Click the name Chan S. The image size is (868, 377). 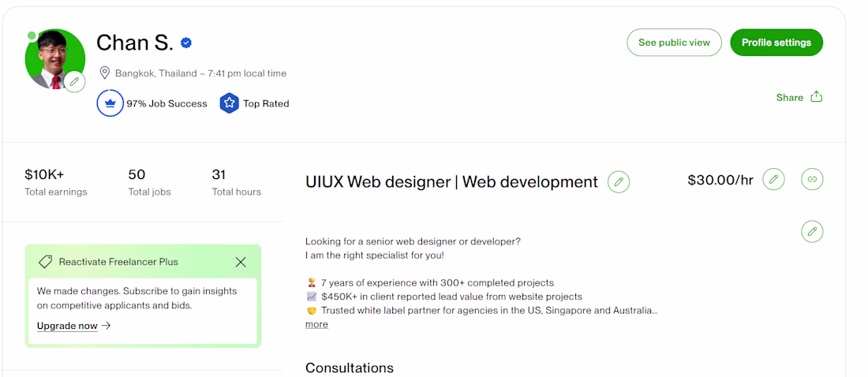click(x=135, y=43)
